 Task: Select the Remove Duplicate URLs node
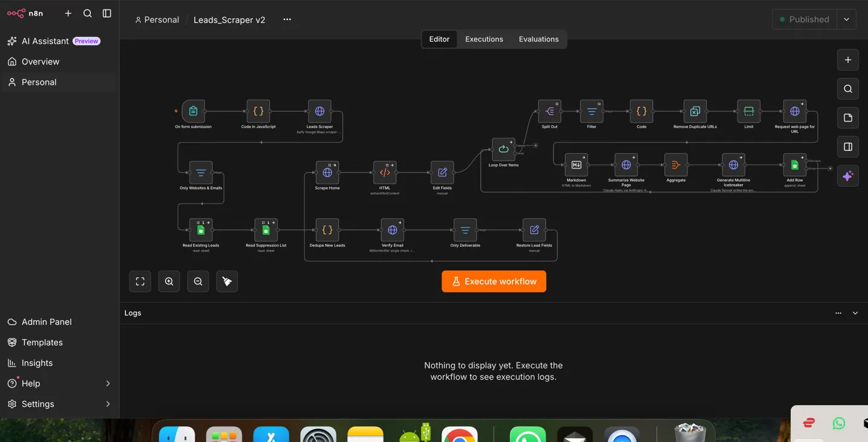pos(695,111)
